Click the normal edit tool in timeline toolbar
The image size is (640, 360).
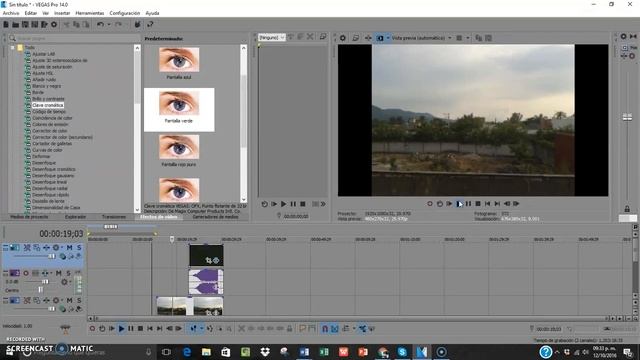coord(193,329)
